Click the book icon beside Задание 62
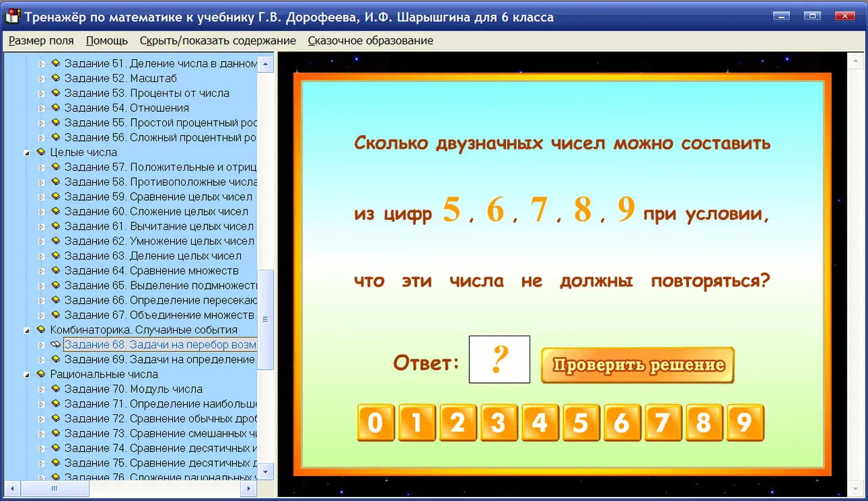 click(x=56, y=241)
